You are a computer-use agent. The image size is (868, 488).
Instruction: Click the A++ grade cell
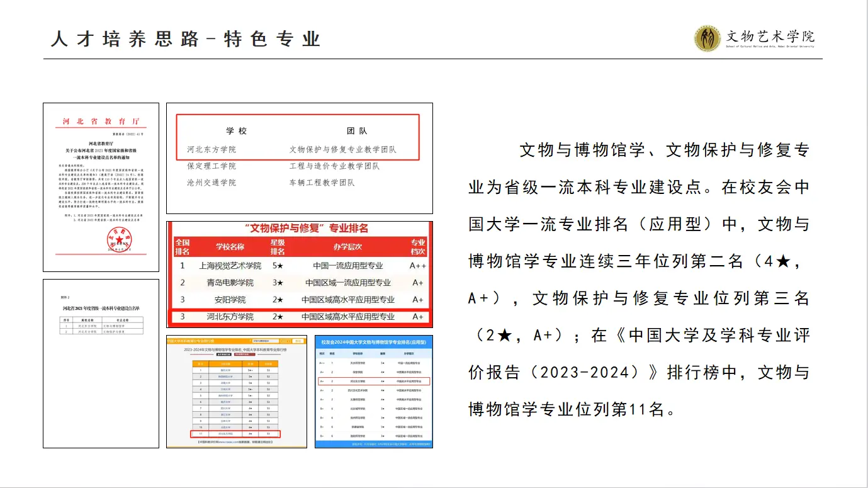tap(418, 266)
